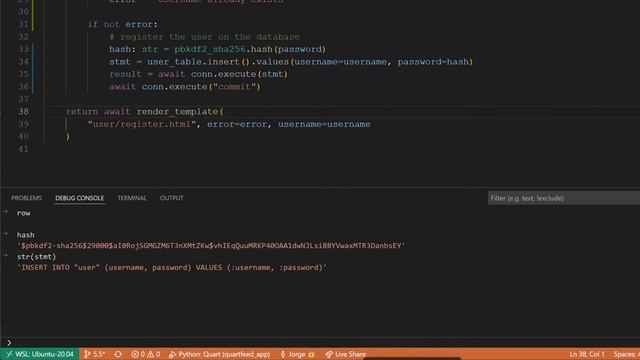The image size is (640, 360).
Task: Open errors and warnings count in status bar
Action: coord(146,354)
